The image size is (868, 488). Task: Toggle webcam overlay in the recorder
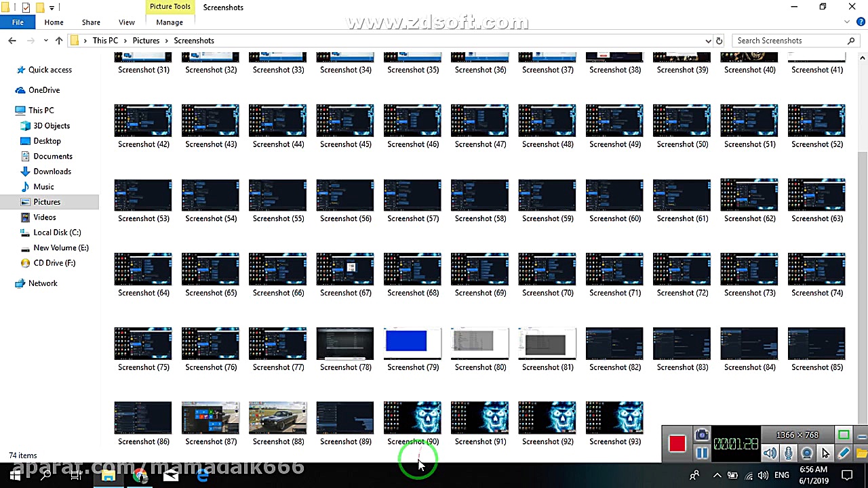coord(807,453)
